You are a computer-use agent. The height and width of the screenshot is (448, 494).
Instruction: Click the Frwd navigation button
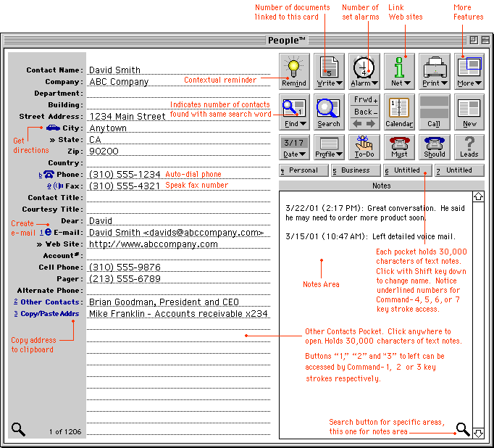point(364,100)
